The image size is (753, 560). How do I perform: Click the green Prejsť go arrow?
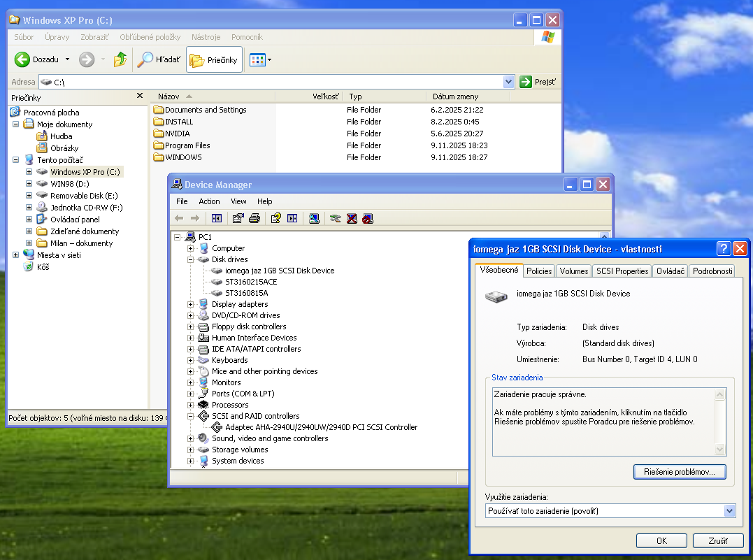tap(526, 82)
